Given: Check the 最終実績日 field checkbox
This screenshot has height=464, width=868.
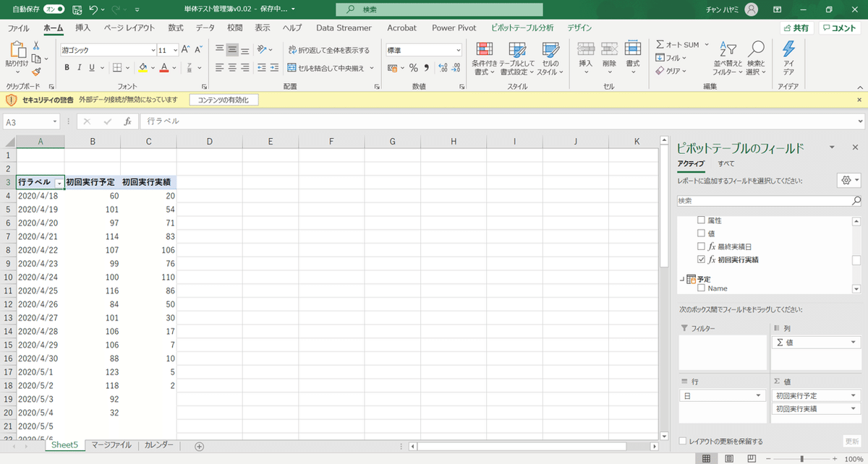Looking at the screenshot, I should (700, 246).
